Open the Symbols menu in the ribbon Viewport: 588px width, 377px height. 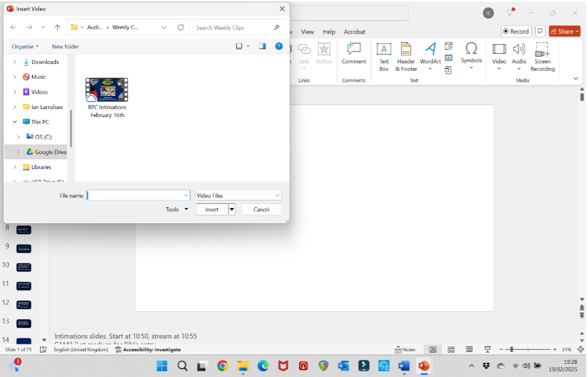[x=471, y=55]
